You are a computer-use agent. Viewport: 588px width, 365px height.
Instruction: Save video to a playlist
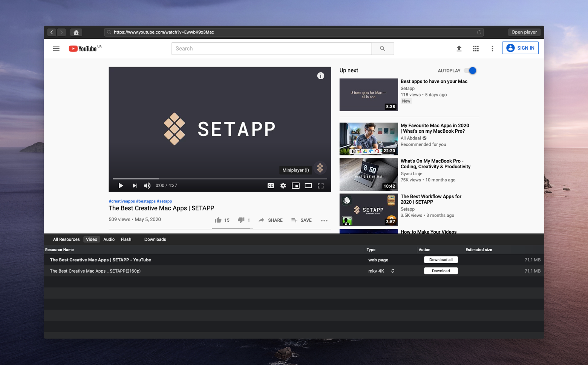(302, 220)
